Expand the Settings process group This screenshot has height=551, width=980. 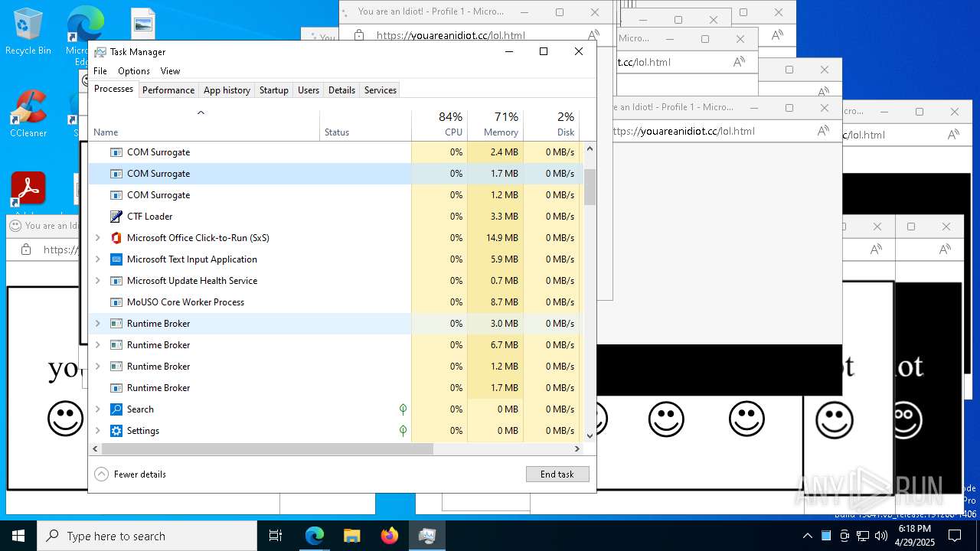[x=97, y=431]
